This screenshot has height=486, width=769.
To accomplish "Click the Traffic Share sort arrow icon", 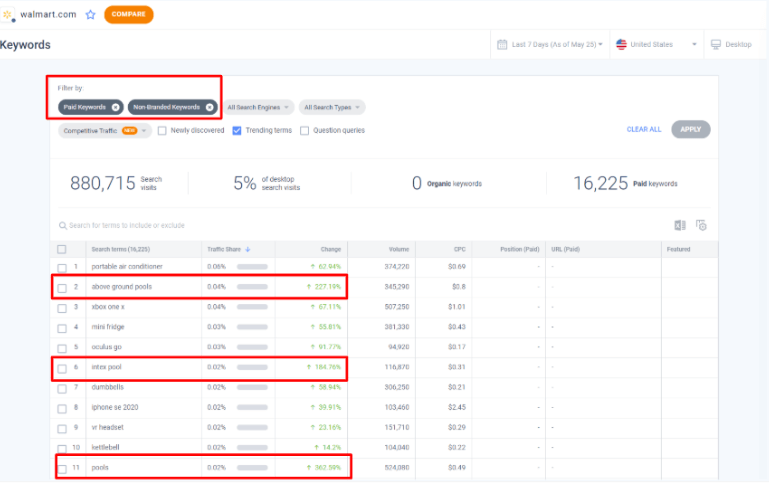I will pos(248,250).
